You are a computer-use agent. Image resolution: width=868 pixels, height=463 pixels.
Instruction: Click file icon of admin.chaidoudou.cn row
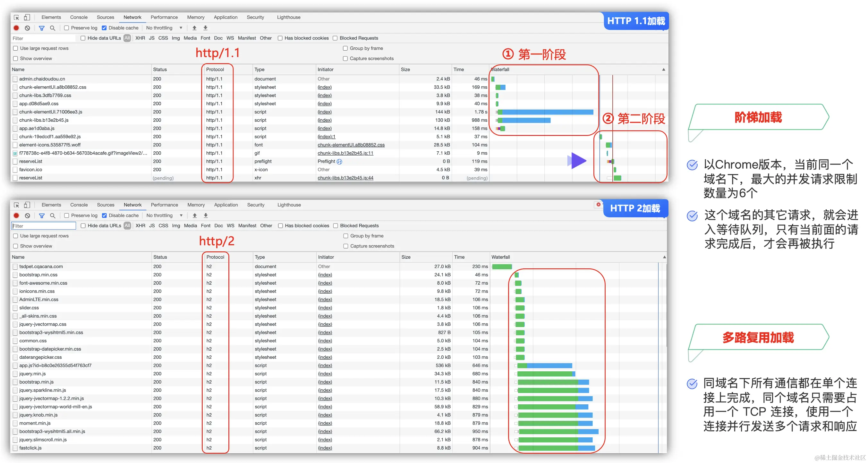point(15,79)
